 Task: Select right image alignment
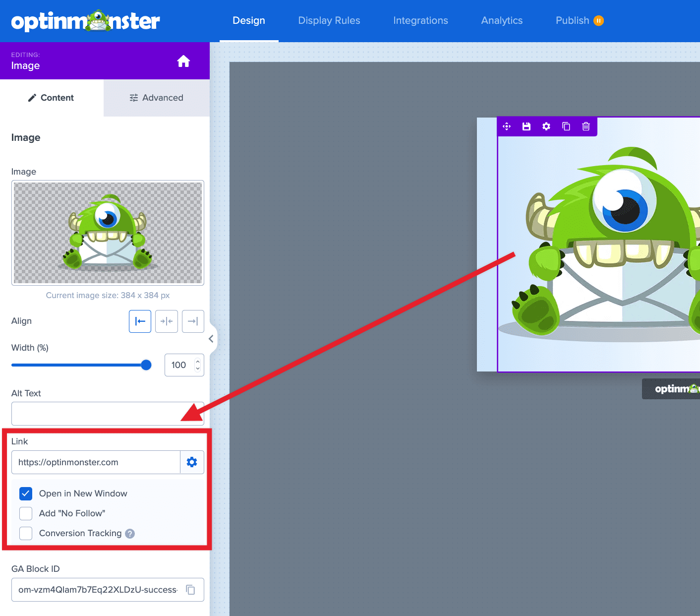[x=193, y=321]
